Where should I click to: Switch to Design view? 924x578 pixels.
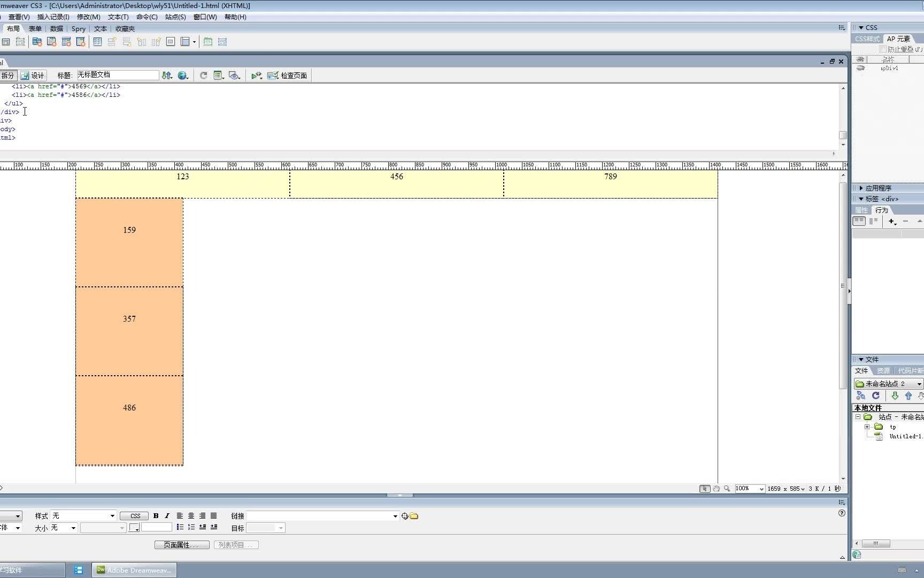point(33,75)
